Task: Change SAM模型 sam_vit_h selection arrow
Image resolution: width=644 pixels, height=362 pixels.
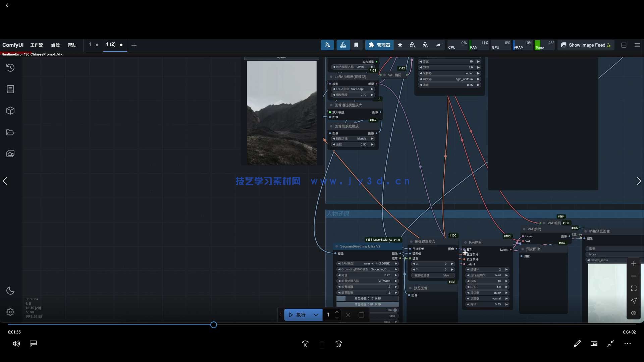Action: coord(396,263)
